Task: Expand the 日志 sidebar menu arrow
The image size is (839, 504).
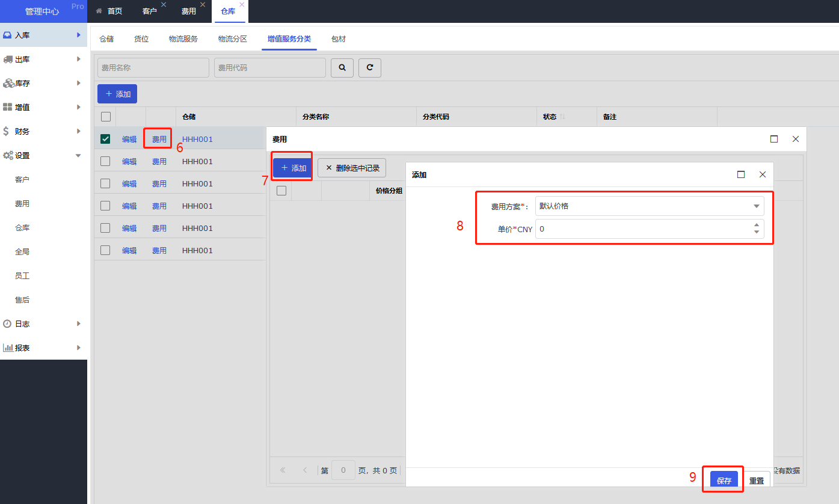Action: pyautogui.click(x=79, y=324)
